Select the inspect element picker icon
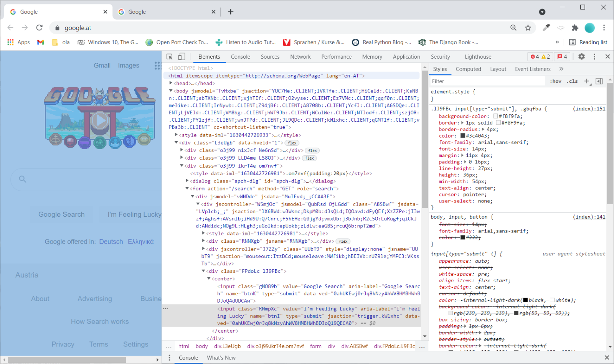The image size is (614, 364). (169, 56)
